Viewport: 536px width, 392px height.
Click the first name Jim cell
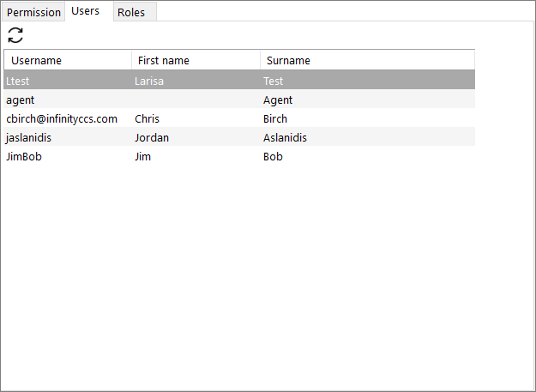point(196,156)
